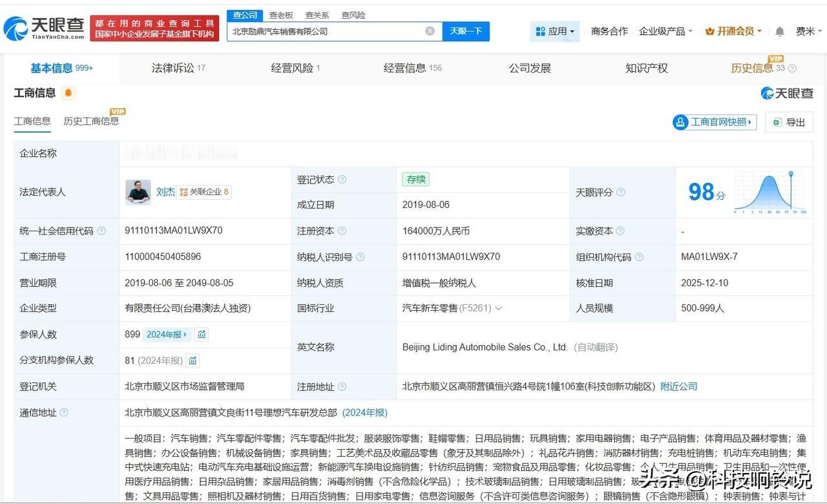Open the 经营信息 tab
This screenshot has width=827, height=504.
413,68
